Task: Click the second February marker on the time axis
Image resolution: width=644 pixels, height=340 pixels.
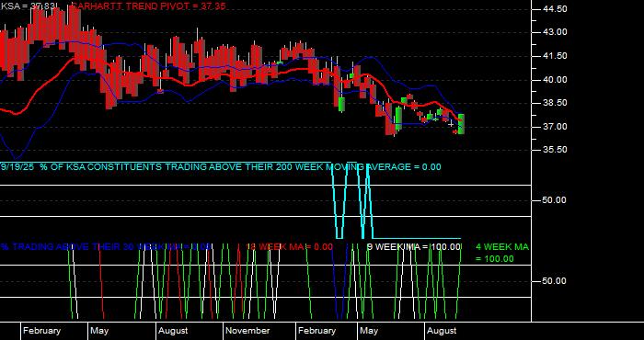Action: 316,331
